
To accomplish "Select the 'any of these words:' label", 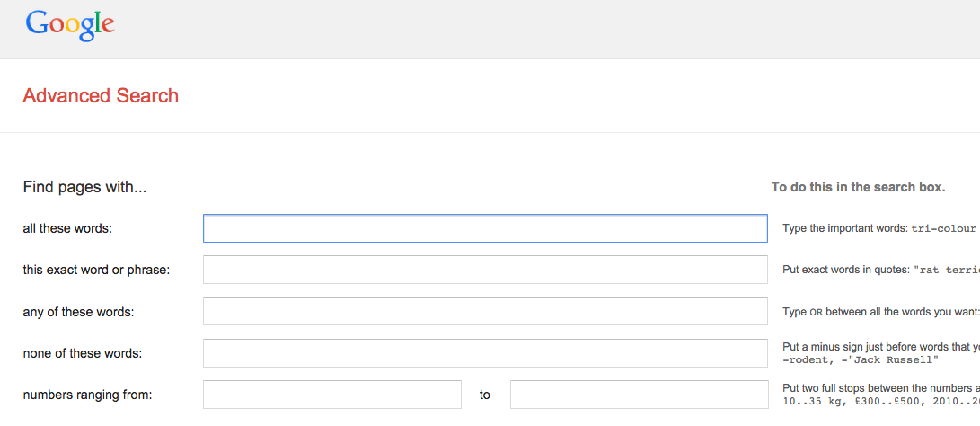I will click(x=78, y=312).
